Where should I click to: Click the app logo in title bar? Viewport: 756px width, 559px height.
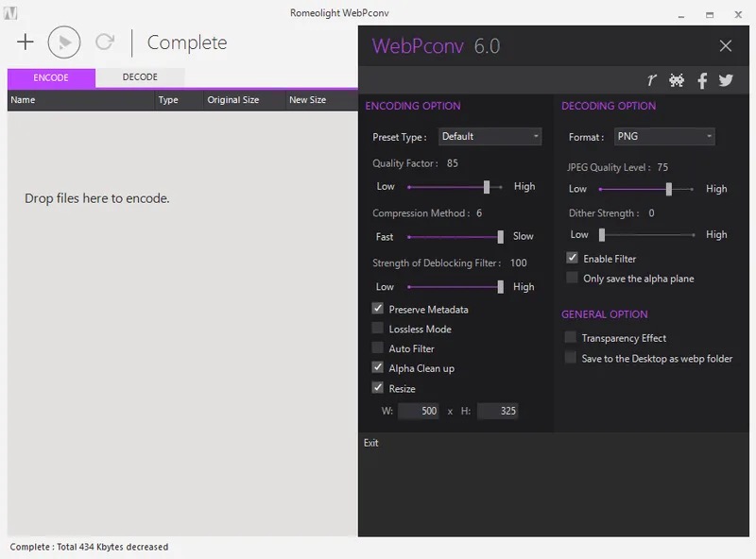click(10, 13)
